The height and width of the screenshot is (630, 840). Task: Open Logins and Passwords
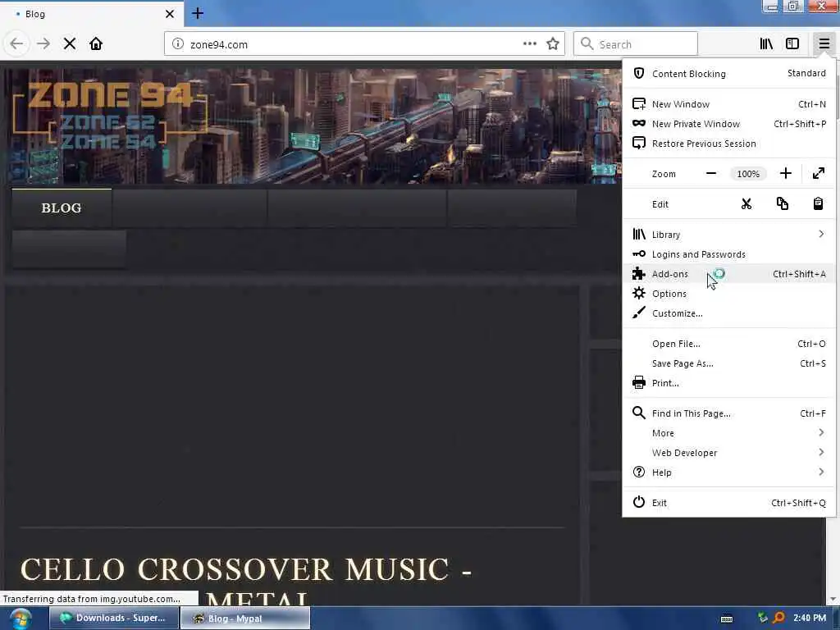[x=728, y=254]
